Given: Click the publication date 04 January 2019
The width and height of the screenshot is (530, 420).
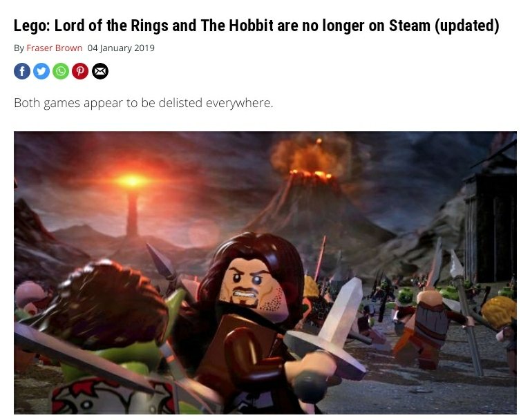Looking at the screenshot, I should click(x=121, y=48).
